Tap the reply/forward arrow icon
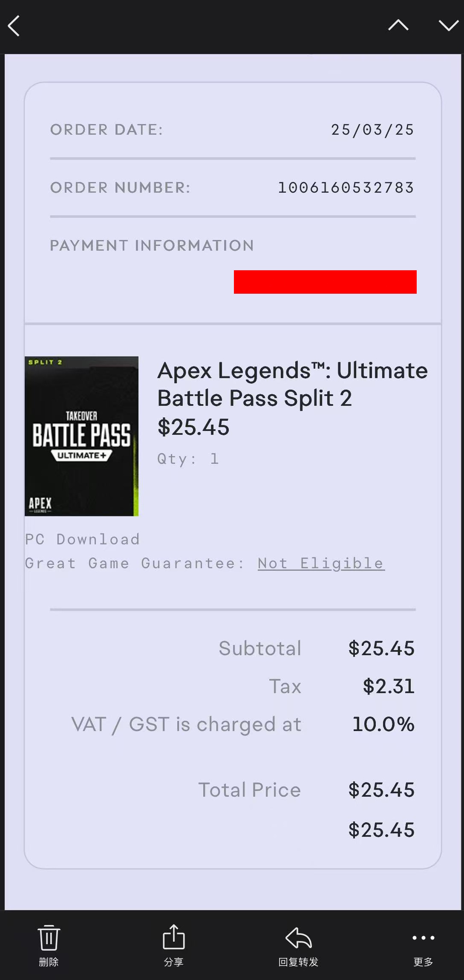464x980 pixels. click(299, 938)
